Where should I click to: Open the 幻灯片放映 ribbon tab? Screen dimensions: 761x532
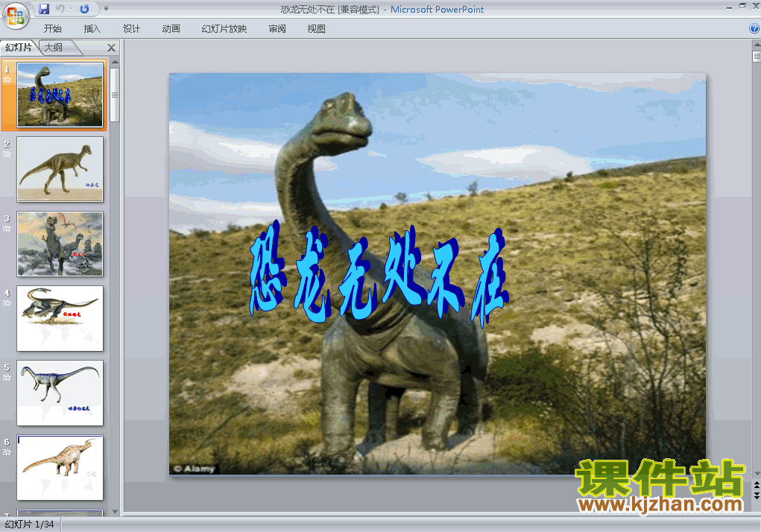point(224,28)
